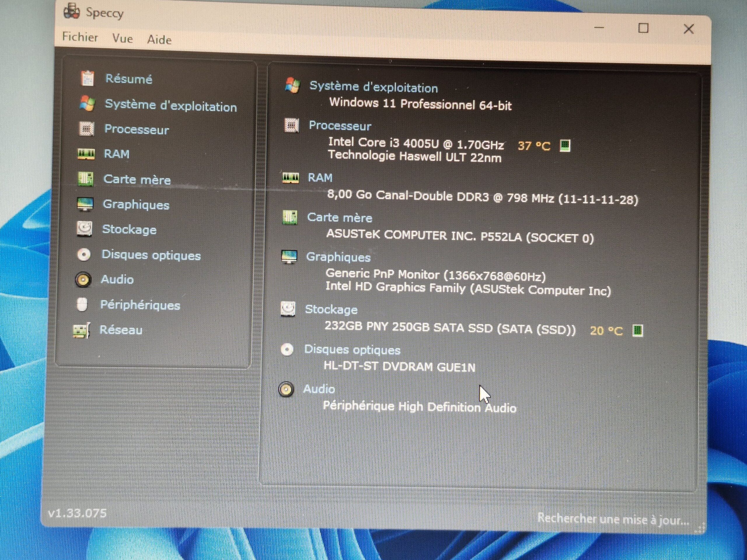Select the Processeur chip icon in sidebar
Screen dimensions: 747x560
pyautogui.click(x=86, y=129)
